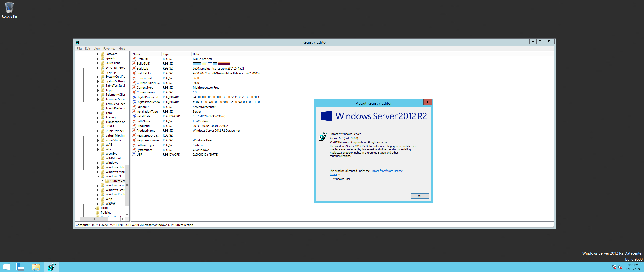Click the EditionID value icon
This screenshot has width=644, height=272.
pyautogui.click(x=134, y=107)
